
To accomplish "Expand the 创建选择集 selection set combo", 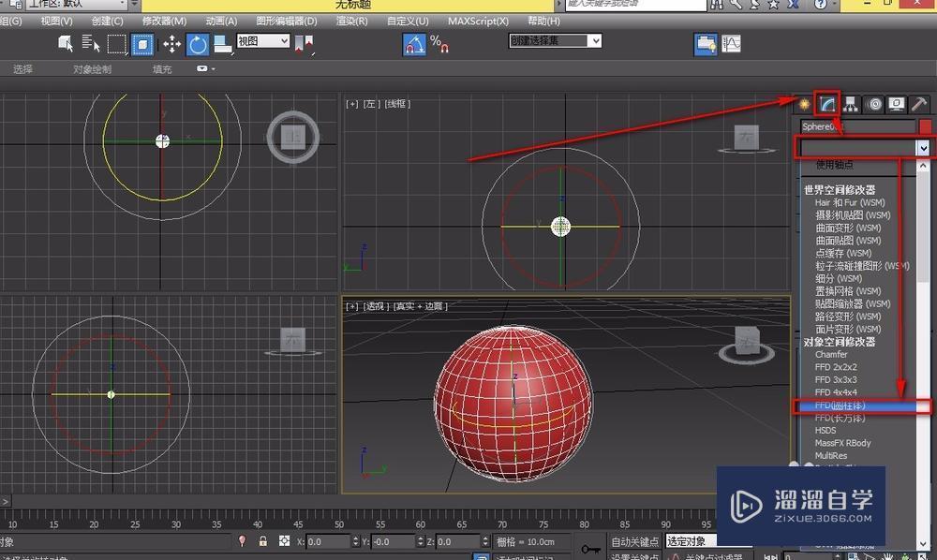I will tap(555, 40).
